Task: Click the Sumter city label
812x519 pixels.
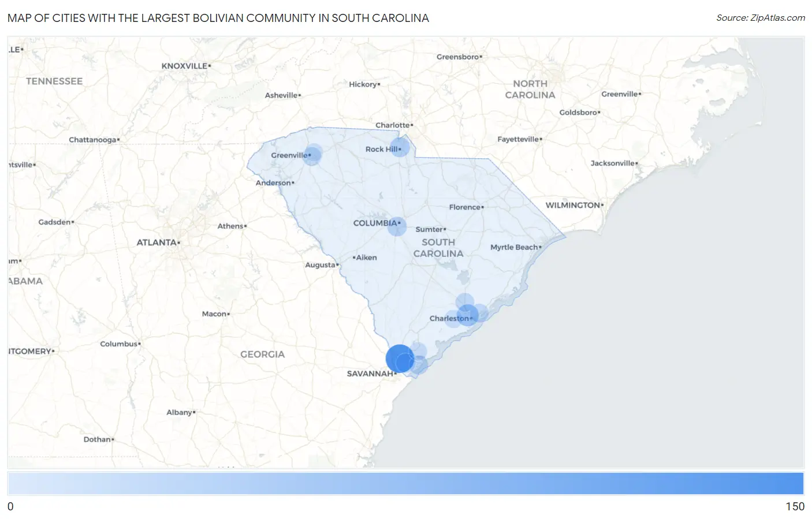Action: [x=430, y=229]
